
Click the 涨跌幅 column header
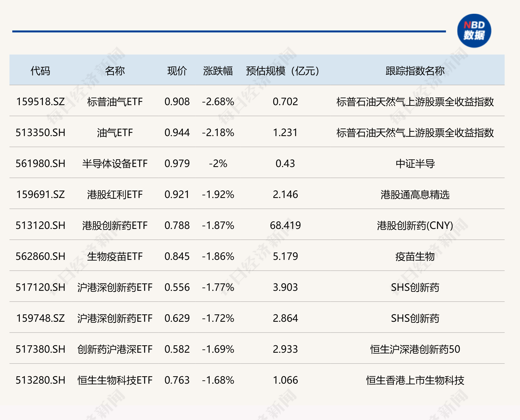click(x=218, y=71)
